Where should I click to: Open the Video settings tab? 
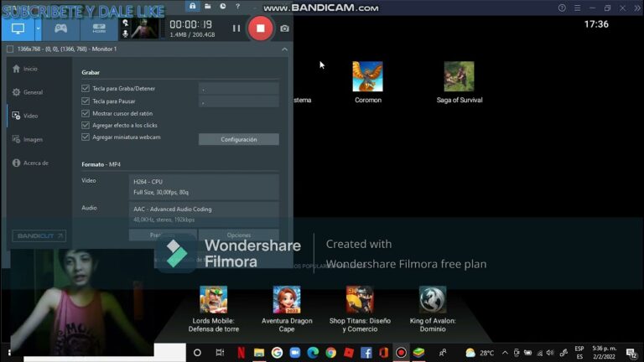tap(25, 116)
